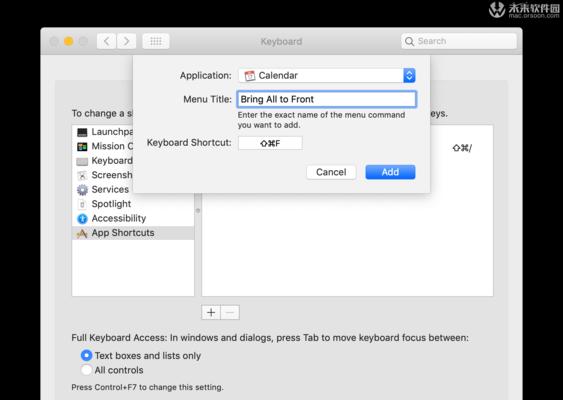The height and width of the screenshot is (400, 563).
Task: Open the Application dropdown showing Calendar
Action: [x=327, y=75]
